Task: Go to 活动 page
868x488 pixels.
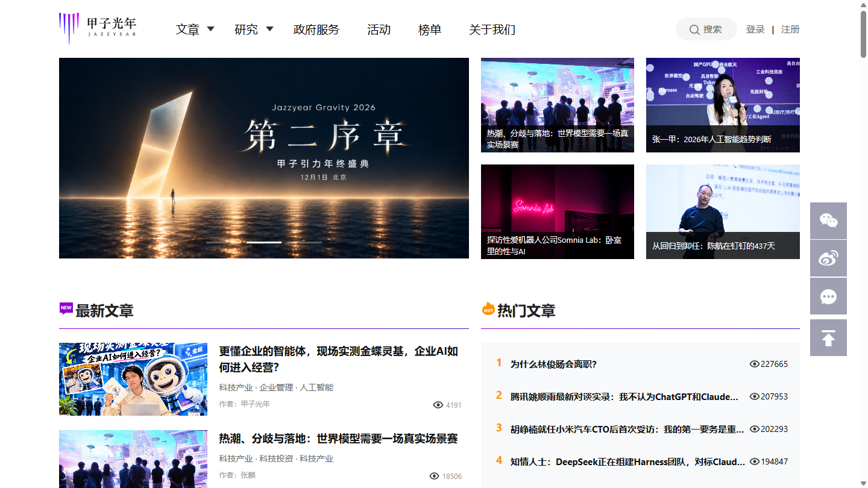Action: click(379, 30)
